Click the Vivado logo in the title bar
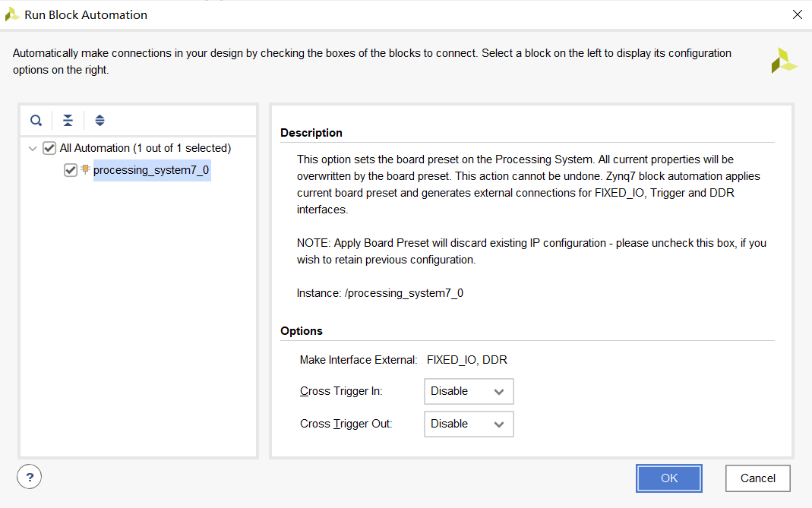 [x=12, y=14]
